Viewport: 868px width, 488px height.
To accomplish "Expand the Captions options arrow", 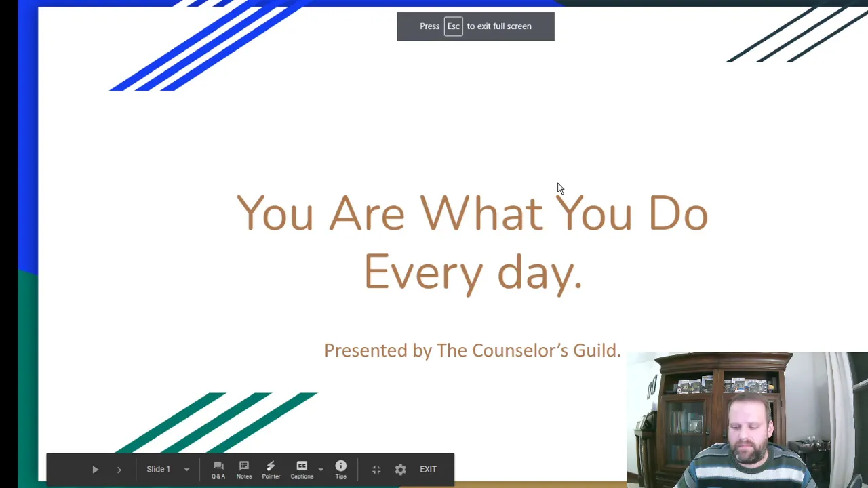I will coord(321,470).
